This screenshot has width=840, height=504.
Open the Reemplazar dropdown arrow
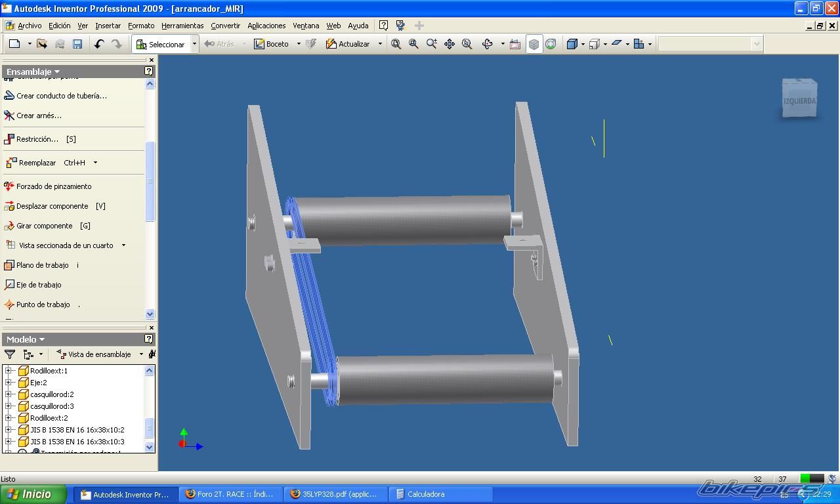[x=95, y=163]
